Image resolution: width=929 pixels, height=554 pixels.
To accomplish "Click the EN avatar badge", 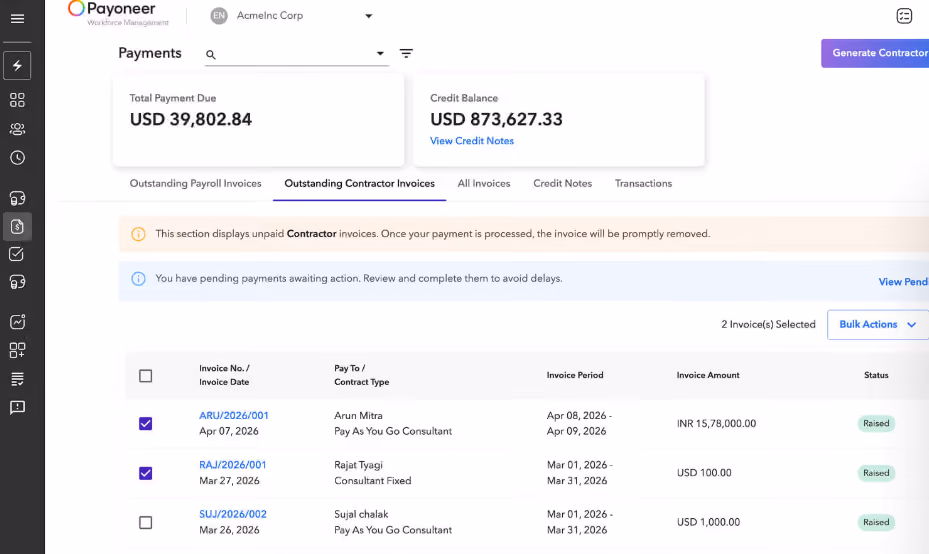I will [x=219, y=15].
